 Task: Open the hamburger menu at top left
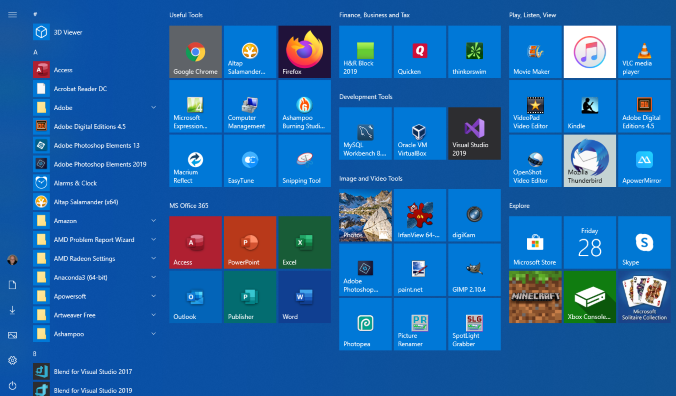[x=13, y=15]
